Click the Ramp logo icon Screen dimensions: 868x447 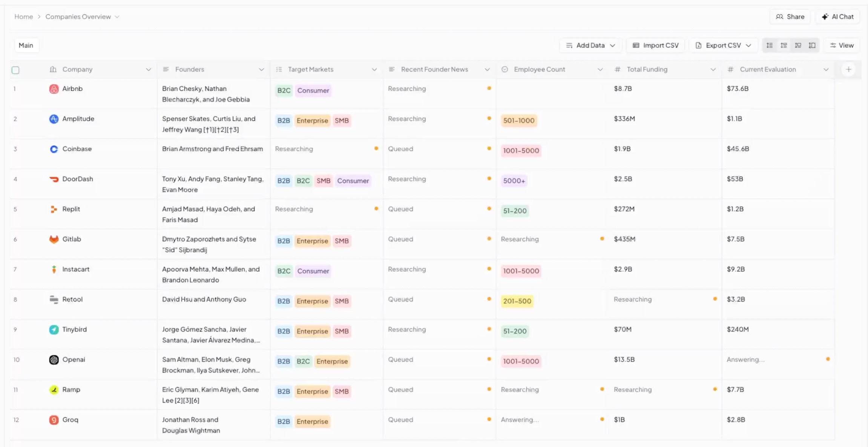[54, 390]
